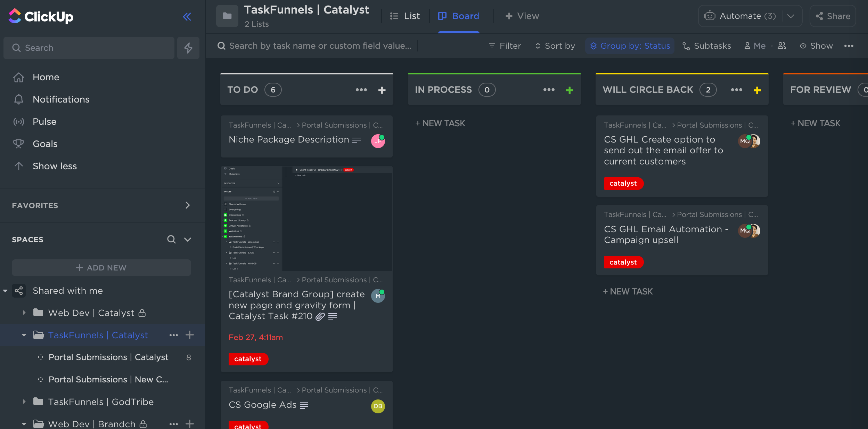Click the ADD NEW button under Spaces

point(101,268)
